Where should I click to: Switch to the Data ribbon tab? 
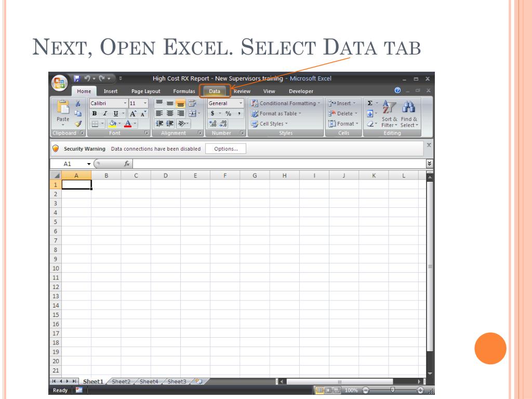pyautogui.click(x=215, y=91)
